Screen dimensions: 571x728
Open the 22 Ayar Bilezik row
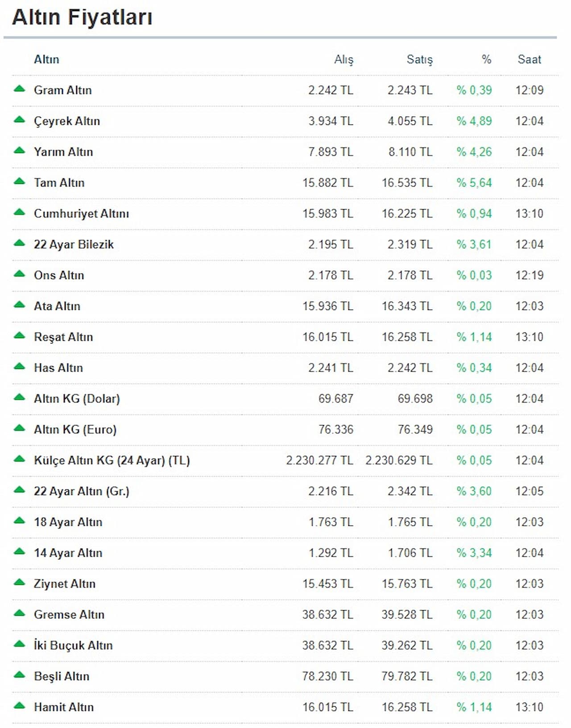pos(74,244)
